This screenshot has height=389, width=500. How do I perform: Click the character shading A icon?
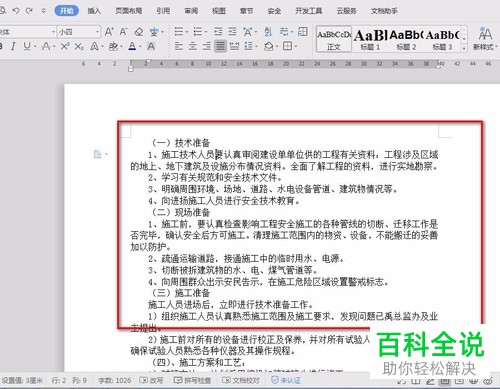(x=151, y=46)
